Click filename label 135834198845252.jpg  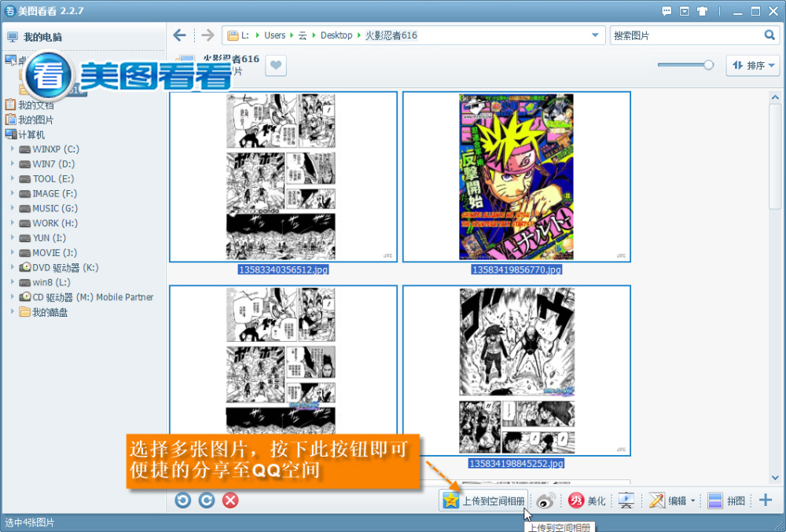[516, 464]
